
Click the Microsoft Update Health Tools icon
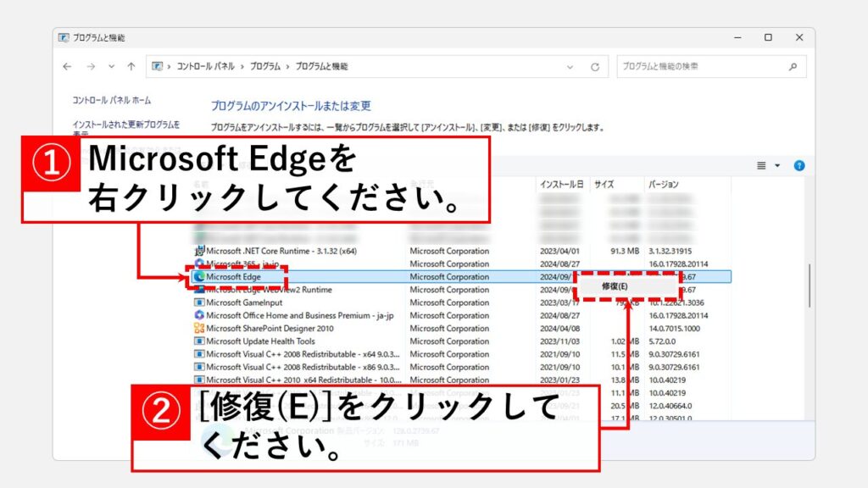[199, 341]
